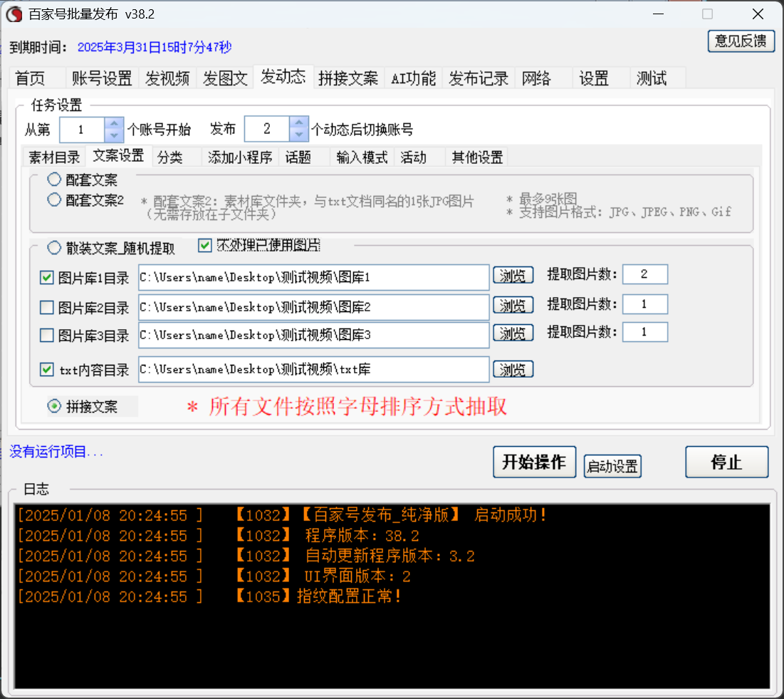Toggle the txt内容目录 checkbox
The height and width of the screenshot is (699, 784).
(x=47, y=370)
